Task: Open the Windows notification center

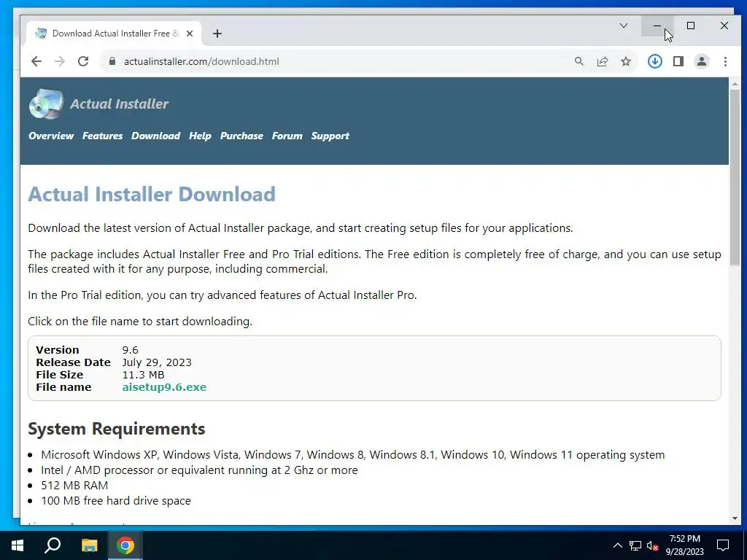Action: coord(723,545)
